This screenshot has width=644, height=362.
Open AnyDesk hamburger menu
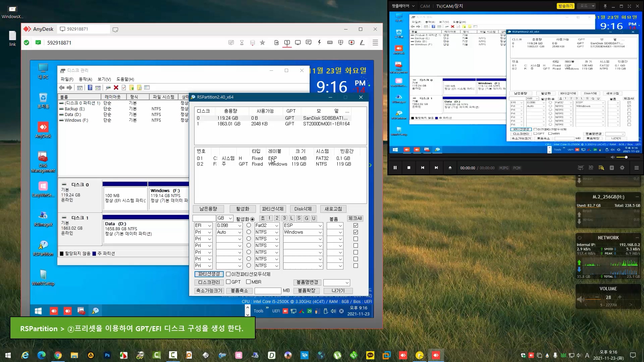pos(375,43)
